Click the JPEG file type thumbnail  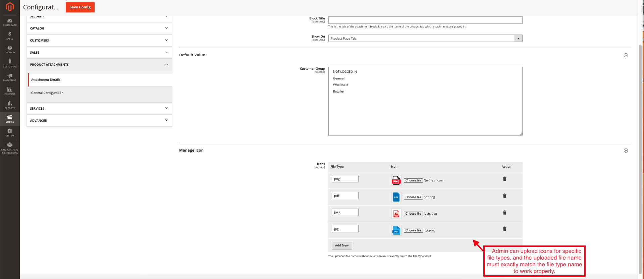tap(396, 214)
